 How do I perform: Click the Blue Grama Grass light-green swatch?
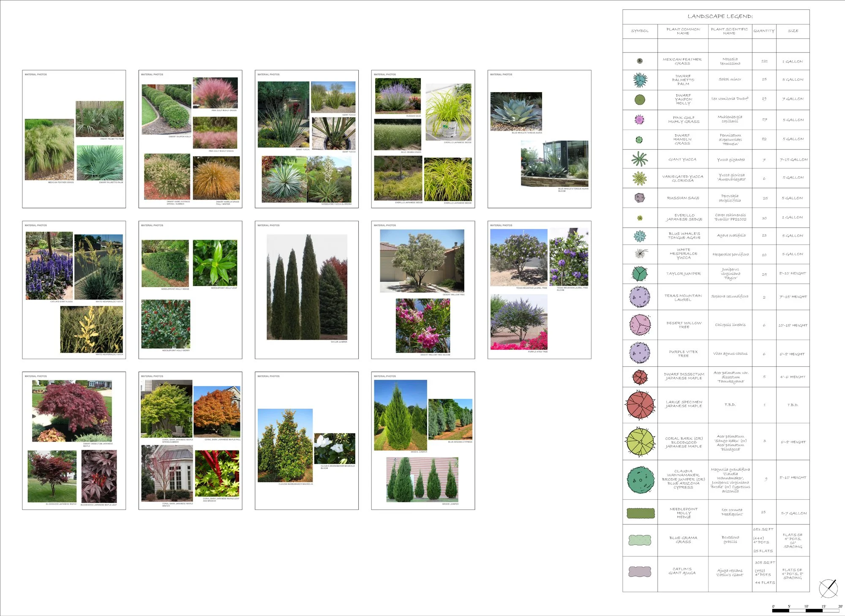640,540
